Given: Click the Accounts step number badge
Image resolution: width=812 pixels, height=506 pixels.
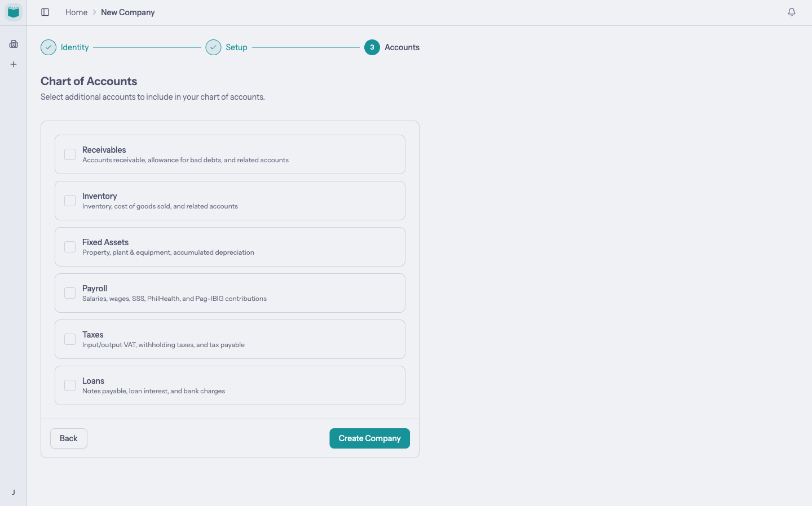Looking at the screenshot, I should click(x=372, y=47).
